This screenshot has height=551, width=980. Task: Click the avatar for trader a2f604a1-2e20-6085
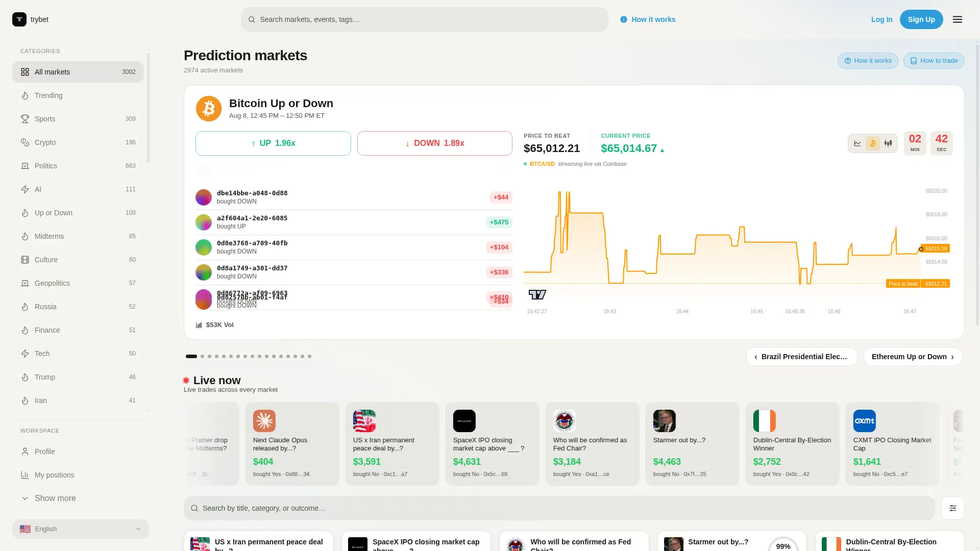coord(204,222)
